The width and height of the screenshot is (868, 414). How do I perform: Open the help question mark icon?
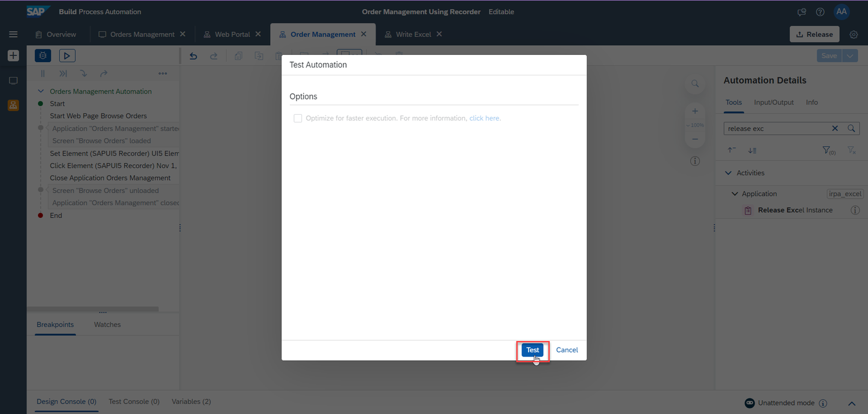pyautogui.click(x=820, y=12)
